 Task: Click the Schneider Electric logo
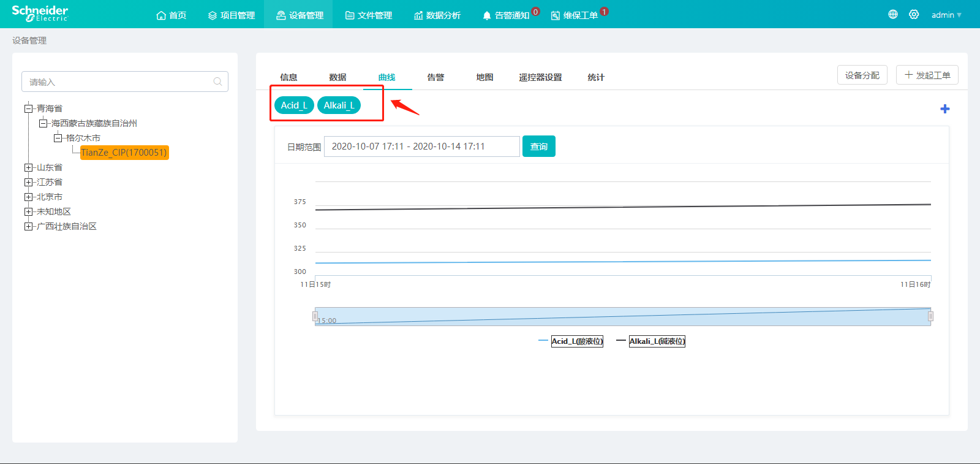tap(40, 13)
